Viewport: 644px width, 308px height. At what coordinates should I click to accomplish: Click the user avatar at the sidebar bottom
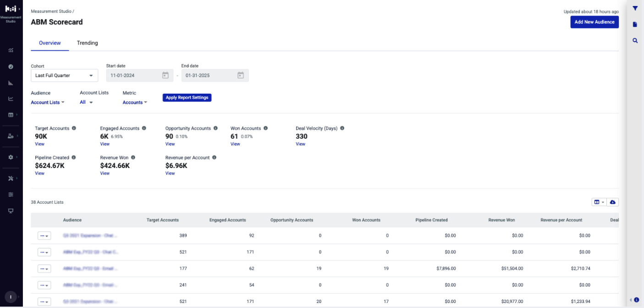[x=11, y=297]
